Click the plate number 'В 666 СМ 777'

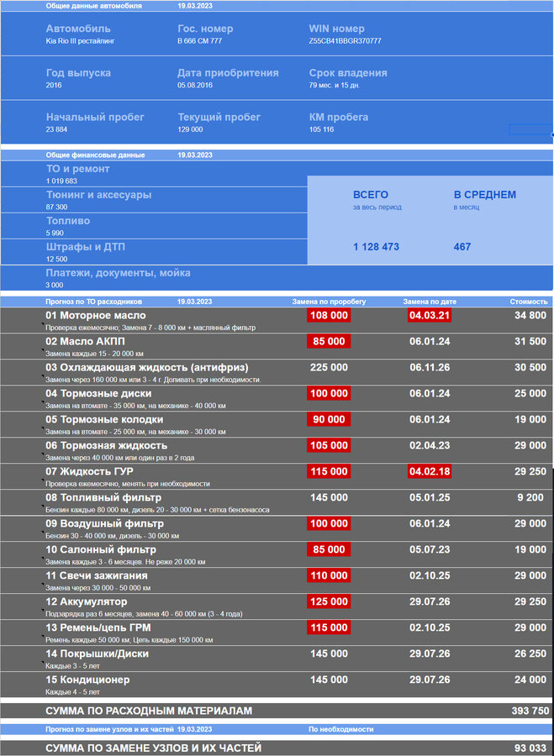coord(200,41)
